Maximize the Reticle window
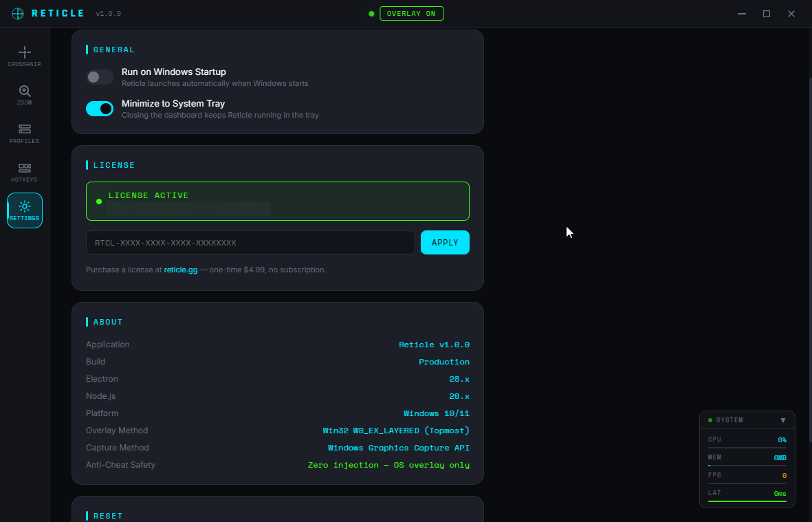The image size is (812, 522). click(x=767, y=14)
